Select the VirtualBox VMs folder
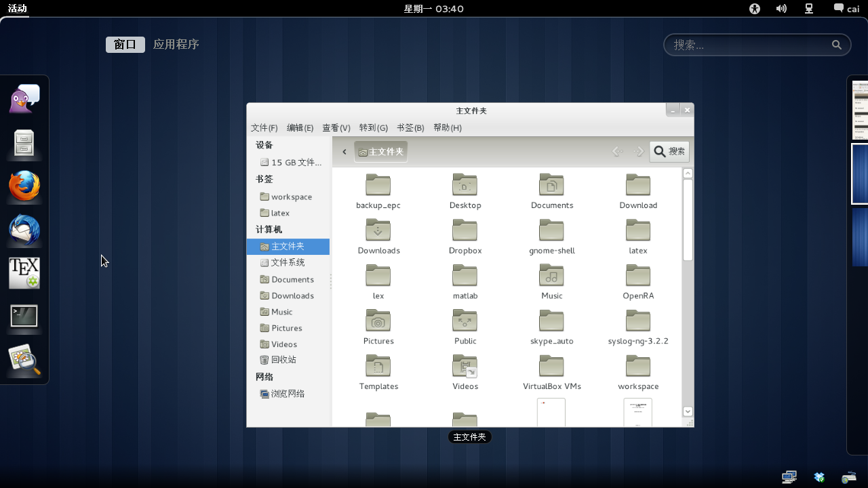Image resolution: width=868 pixels, height=488 pixels. [552, 373]
